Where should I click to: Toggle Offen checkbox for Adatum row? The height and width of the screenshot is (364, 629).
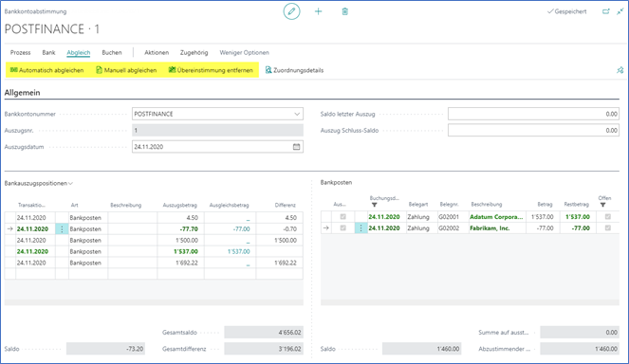click(608, 216)
